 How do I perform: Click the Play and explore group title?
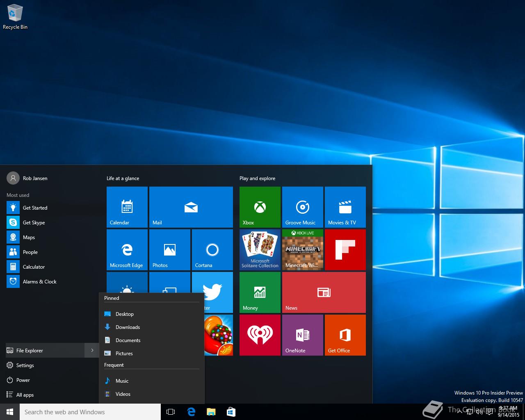click(257, 178)
